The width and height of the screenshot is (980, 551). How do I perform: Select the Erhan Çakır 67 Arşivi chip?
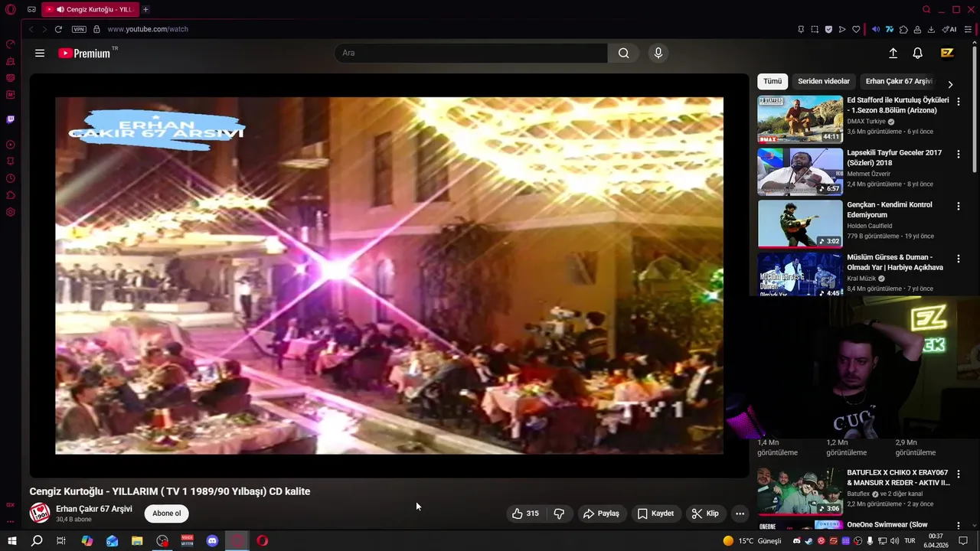899,81
